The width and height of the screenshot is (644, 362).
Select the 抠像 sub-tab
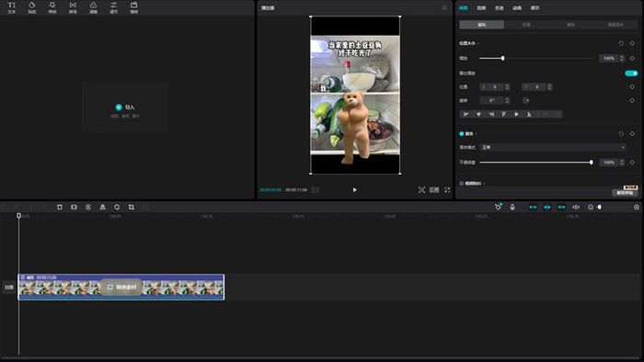[526, 25]
